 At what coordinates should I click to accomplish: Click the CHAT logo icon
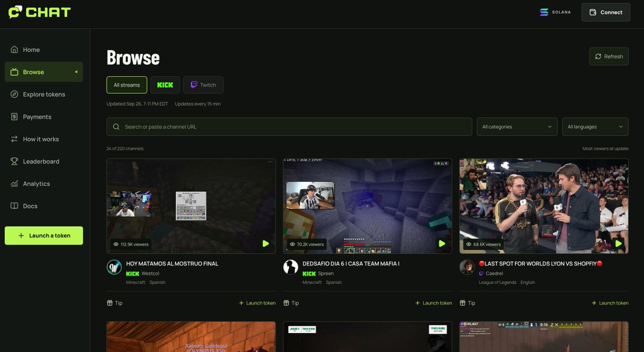[x=16, y=12]
